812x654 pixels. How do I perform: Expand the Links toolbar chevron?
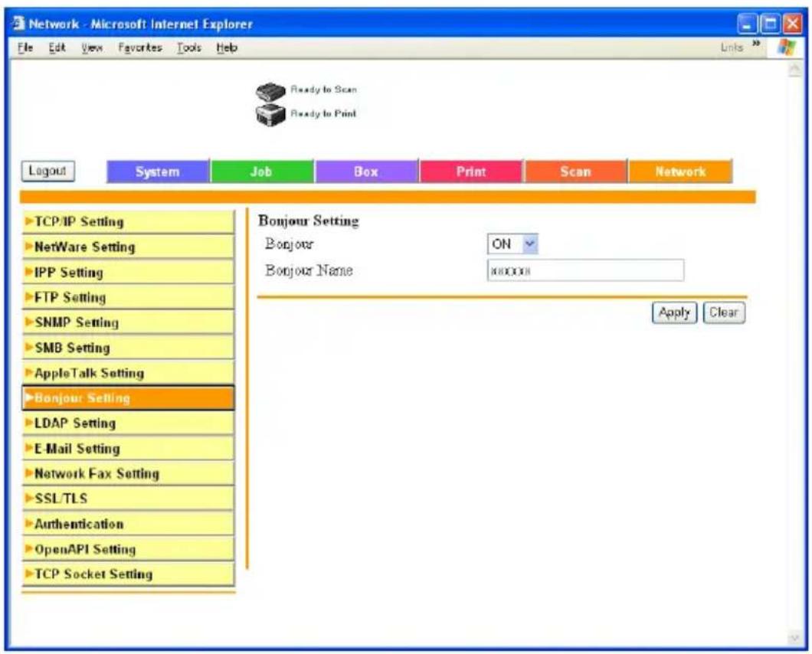tap(756, 43)
